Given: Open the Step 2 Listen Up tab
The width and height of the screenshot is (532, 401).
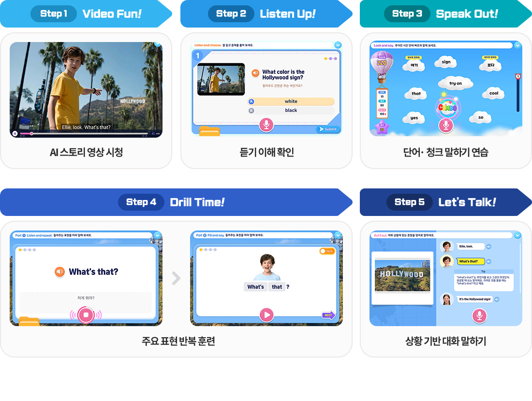Looking at the screenshot, I should click(x=266, y=14).
